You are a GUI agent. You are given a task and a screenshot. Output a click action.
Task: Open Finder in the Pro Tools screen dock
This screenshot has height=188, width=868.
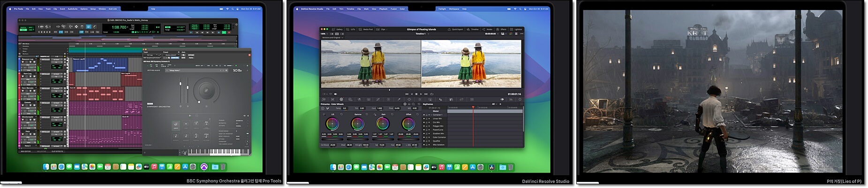tap(46, 167)
